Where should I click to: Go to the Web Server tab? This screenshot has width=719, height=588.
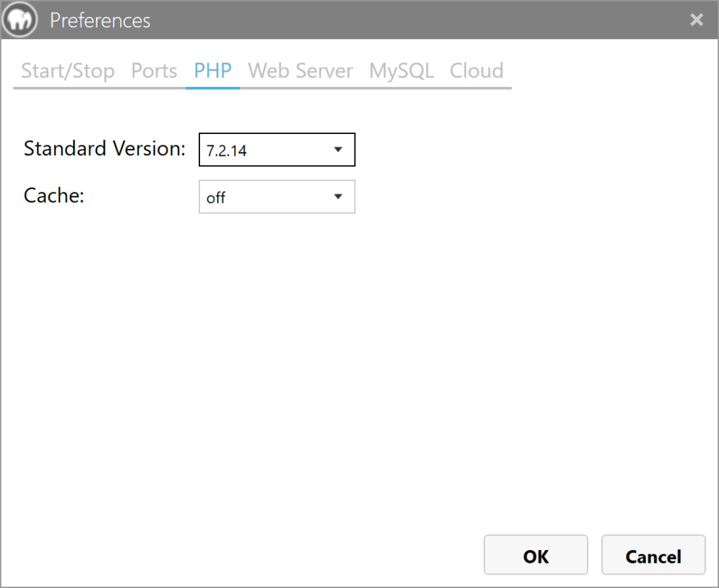point(301,71)
